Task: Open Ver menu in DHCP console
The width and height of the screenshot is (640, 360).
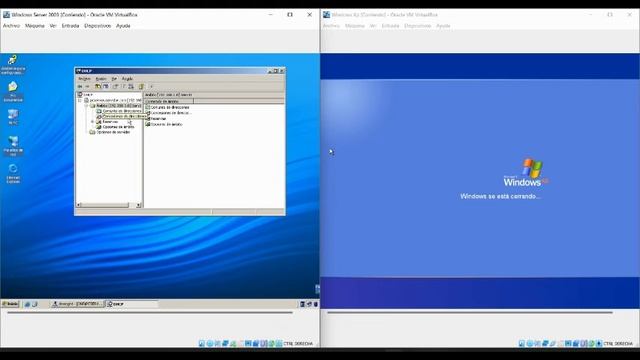Action: (114, 79)
